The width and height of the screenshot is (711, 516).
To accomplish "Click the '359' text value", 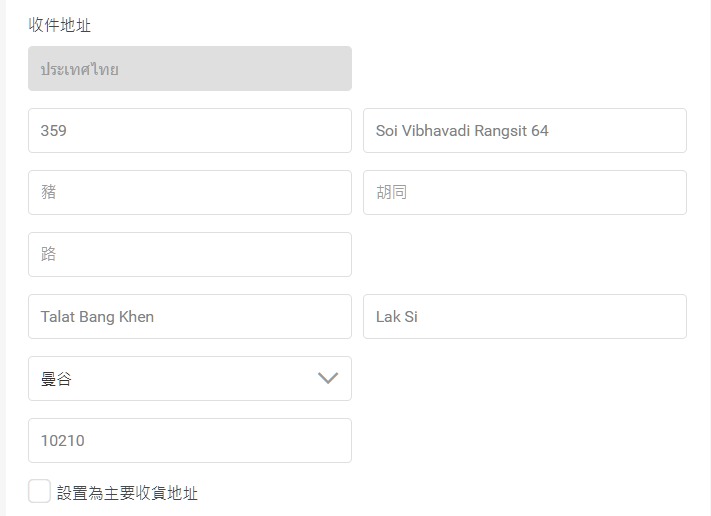I will point(54,131).
